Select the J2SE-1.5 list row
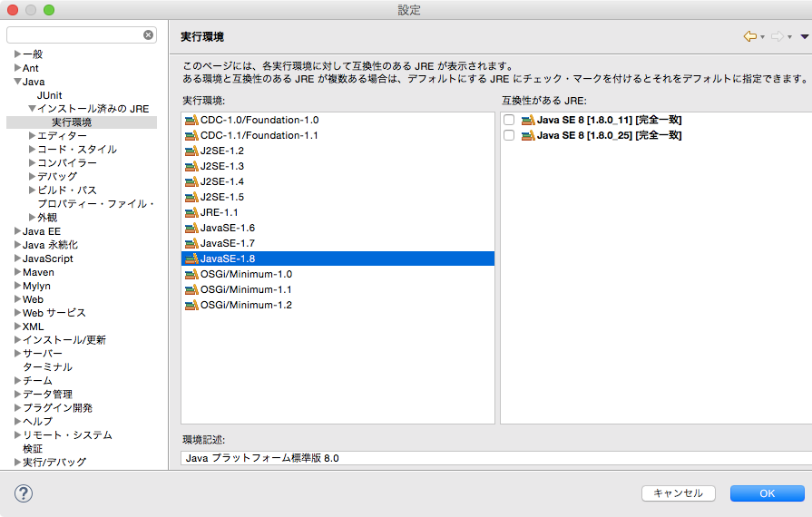This screenshot has height=517, width=812. pyautogui.click(x=338, y=197)
